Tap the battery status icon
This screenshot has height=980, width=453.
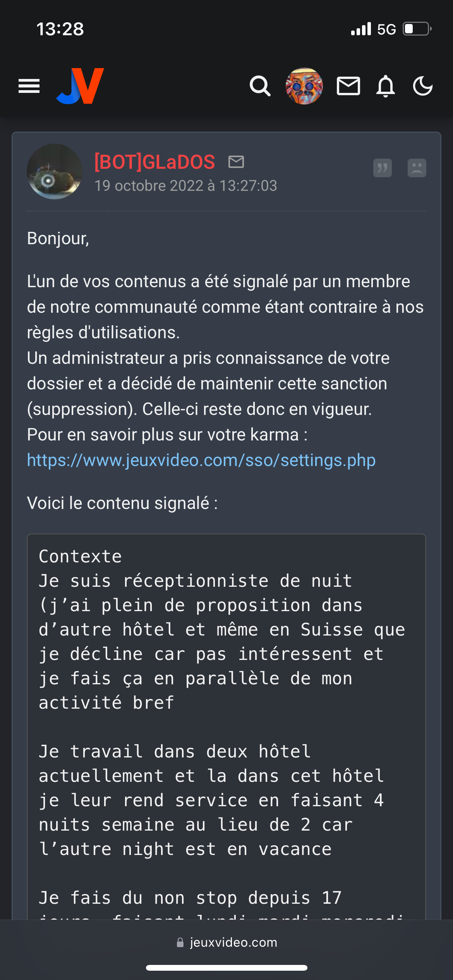click(417, 29)
